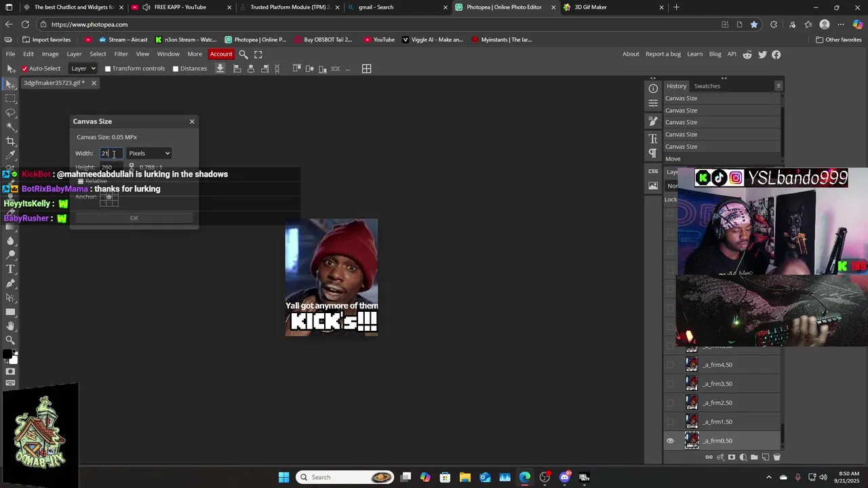Switch to the Swatches tab
868x488 pixels.
tap(707, 86)
